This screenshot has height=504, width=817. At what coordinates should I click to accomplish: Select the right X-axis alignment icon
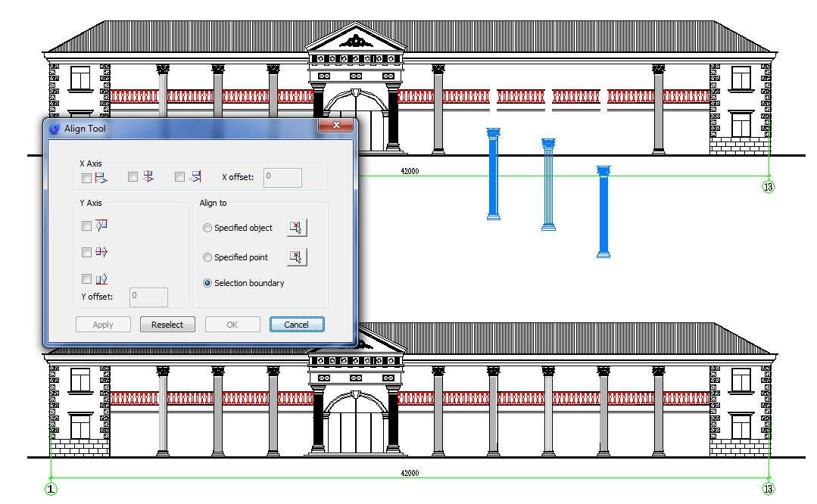[x=193, y=176]
